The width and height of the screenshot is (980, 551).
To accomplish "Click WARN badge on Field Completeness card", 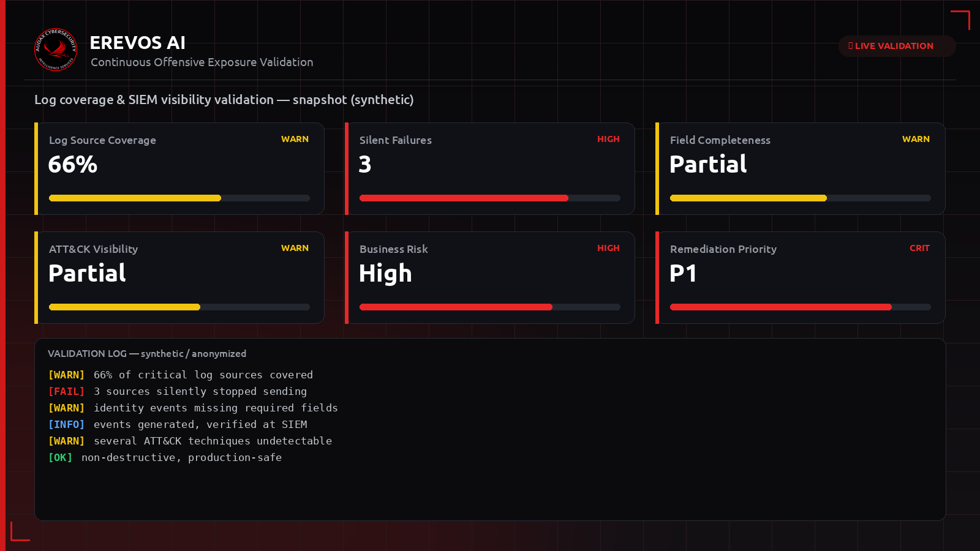I will tap(916, 139).
